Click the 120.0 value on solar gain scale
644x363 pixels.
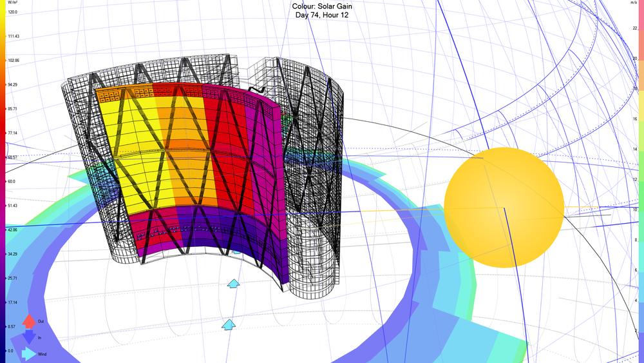tap(13, 12)
